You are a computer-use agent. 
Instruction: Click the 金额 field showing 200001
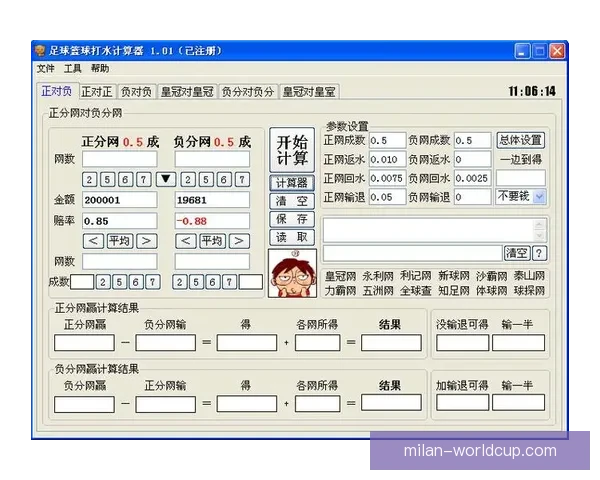[120, 200]
